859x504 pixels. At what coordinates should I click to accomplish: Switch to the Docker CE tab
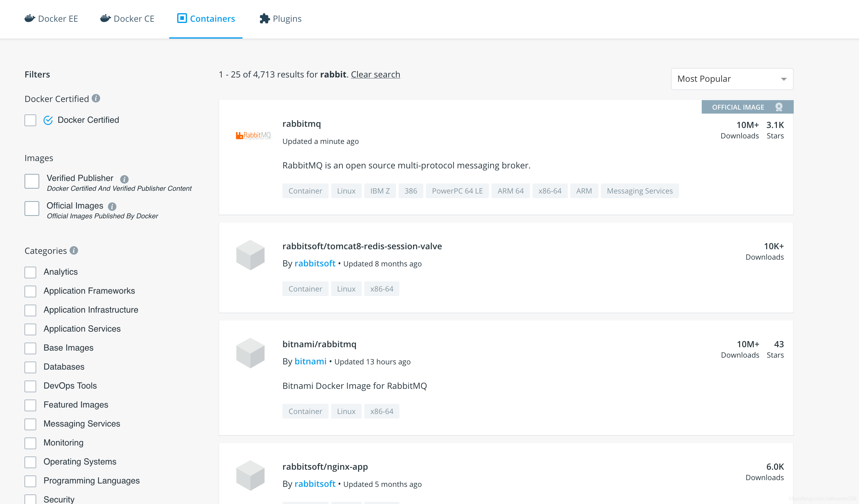coord(127,19)
